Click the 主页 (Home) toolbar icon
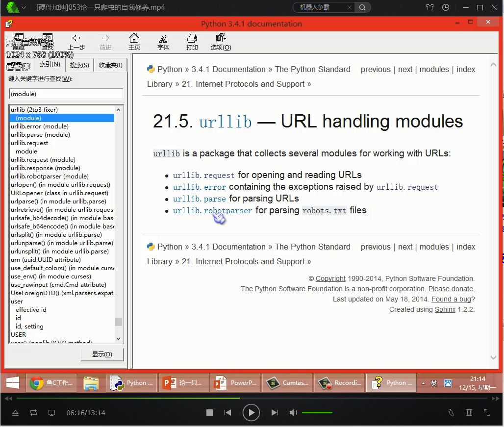 [x=134, y=42]
